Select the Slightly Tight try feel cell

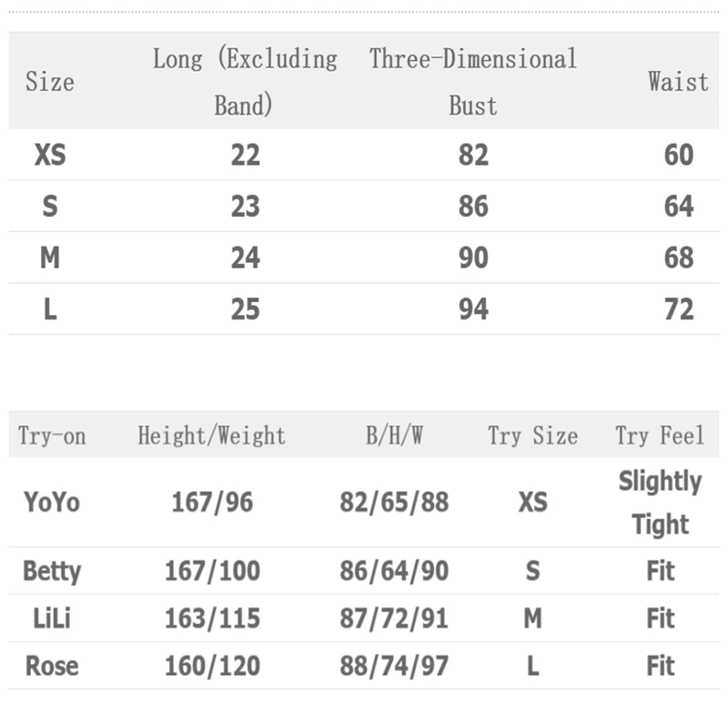click(x=660, y=502)
